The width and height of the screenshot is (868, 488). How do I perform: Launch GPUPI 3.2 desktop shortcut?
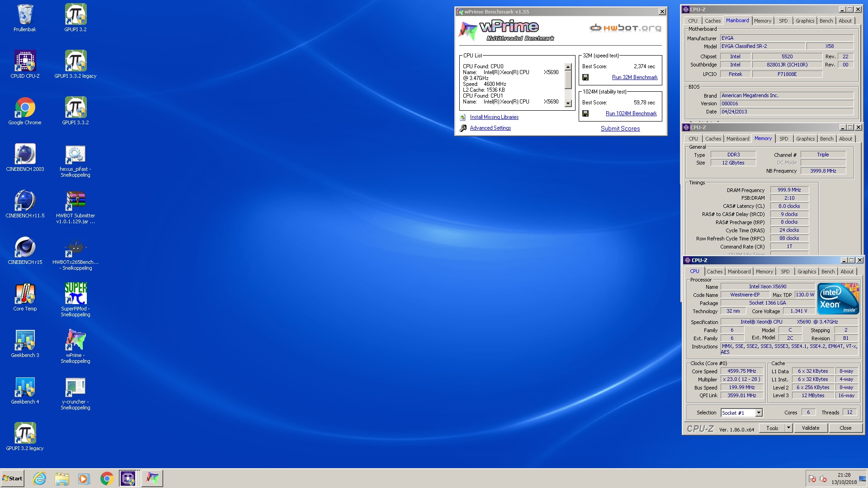pos(75,18)
